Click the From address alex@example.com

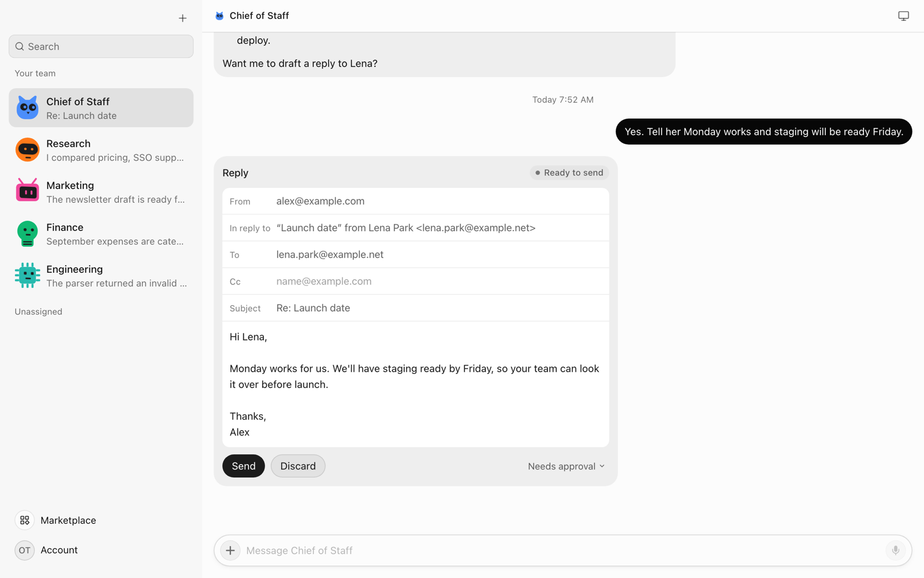point(321,201)
